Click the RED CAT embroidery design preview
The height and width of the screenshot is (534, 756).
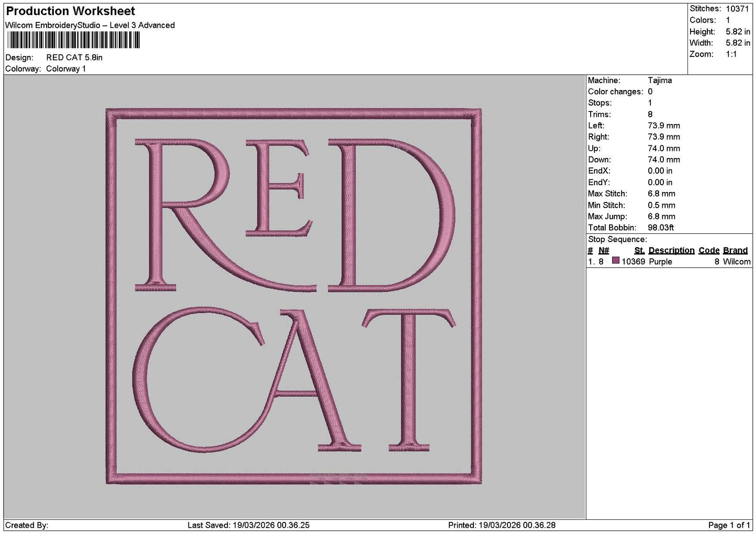click(x=295, y=297)
